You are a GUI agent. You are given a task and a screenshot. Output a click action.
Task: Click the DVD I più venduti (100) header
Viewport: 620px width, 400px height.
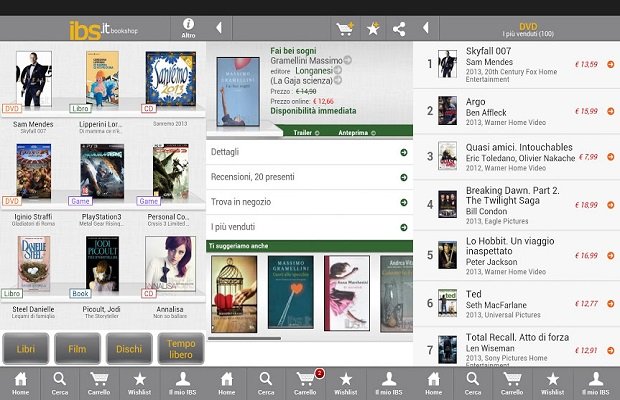(x=528, y=30)
